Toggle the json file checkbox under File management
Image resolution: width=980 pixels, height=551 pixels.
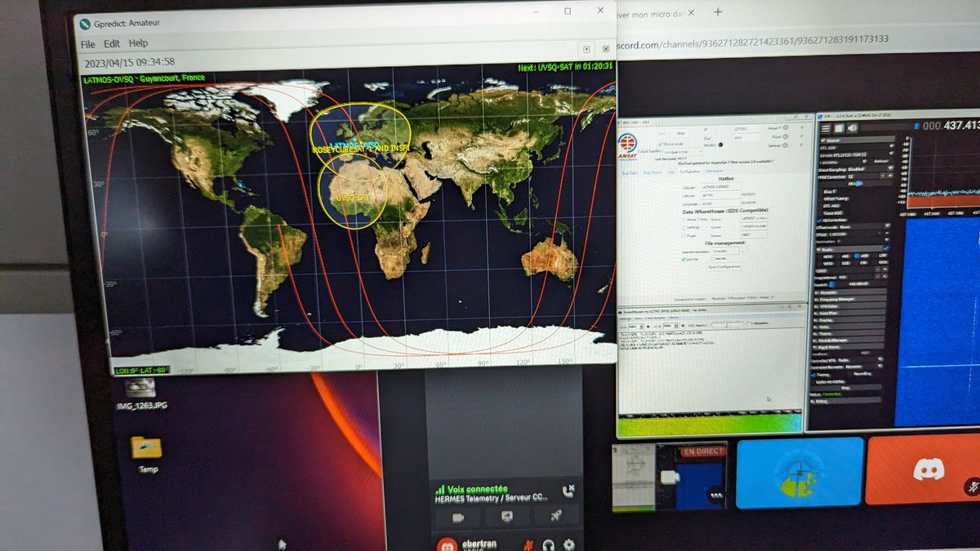click(x=684, y=260)
